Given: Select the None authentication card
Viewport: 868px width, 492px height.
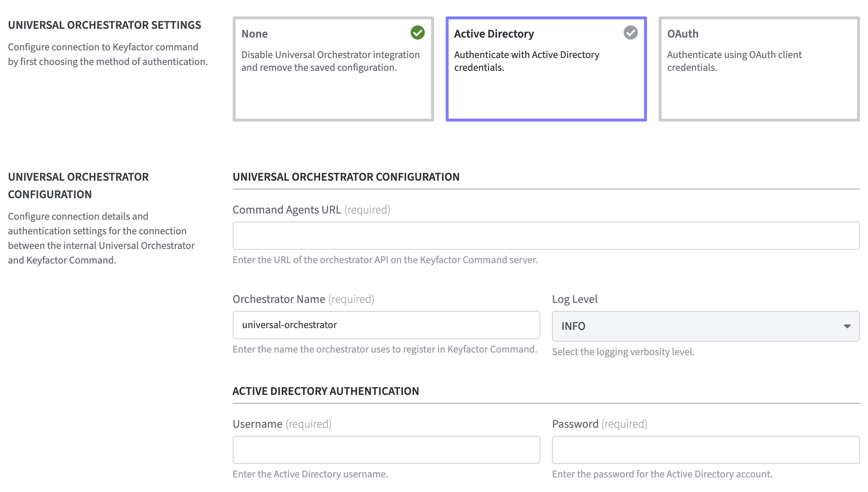Looking at the screenshot, I should coord(333,69).
